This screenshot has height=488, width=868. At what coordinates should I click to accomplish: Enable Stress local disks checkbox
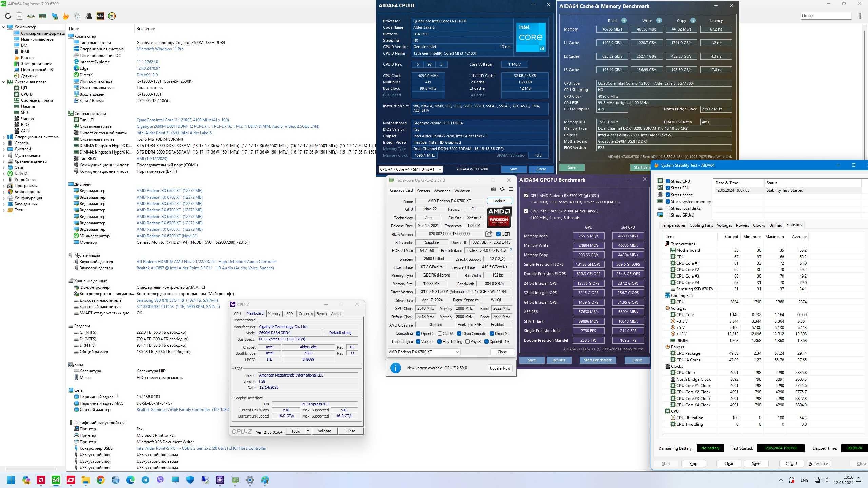click(668, 208)
